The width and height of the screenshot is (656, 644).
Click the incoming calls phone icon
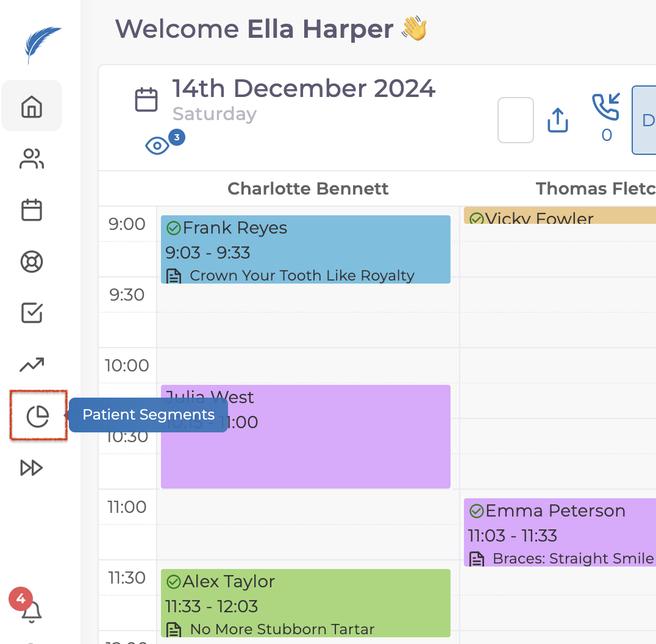605,107
